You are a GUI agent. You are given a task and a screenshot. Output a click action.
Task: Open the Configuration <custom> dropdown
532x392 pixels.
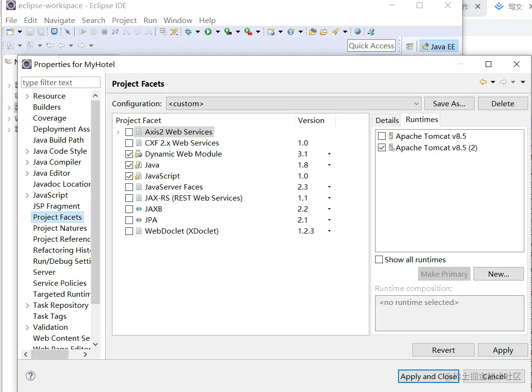[x=293, y=103]
